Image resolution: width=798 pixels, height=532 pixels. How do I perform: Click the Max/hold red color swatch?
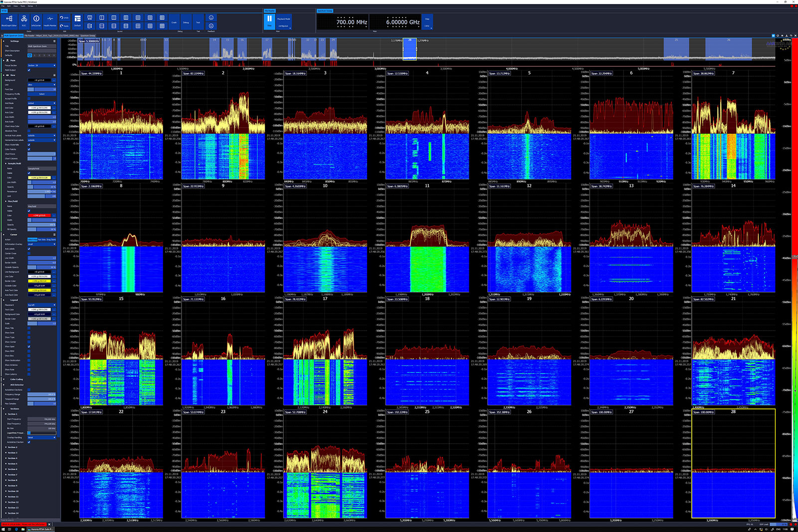(x=39, y=215)
